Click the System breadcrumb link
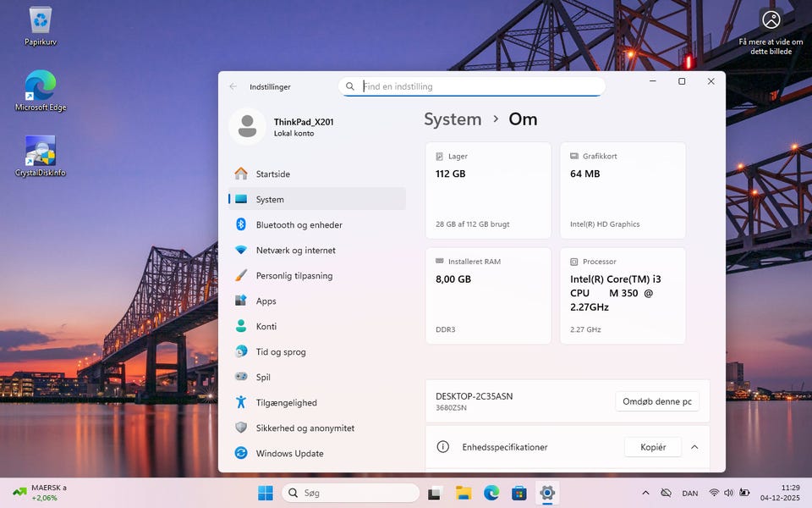 click(453, 119)
